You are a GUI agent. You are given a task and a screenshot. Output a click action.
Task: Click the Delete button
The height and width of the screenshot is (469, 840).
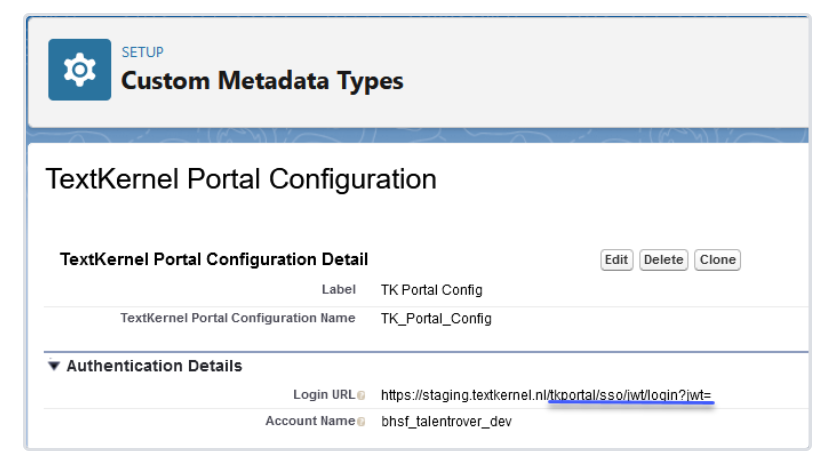(663, 260)
